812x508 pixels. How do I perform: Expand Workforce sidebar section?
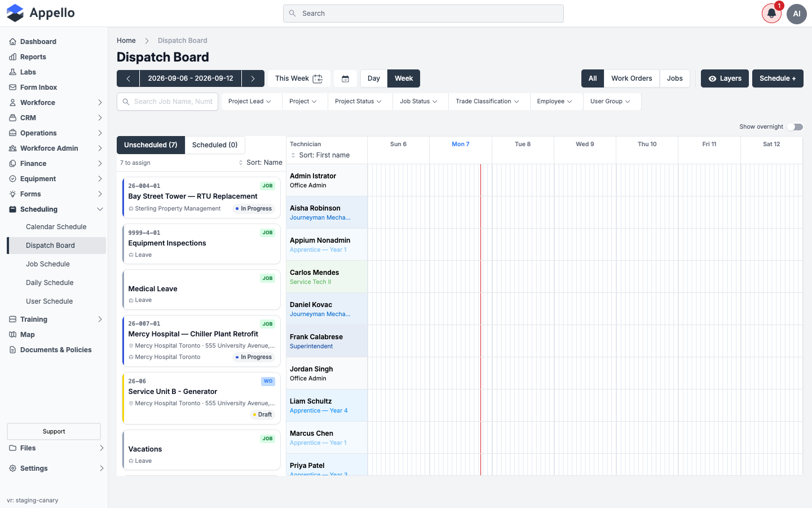click(56, 103)
